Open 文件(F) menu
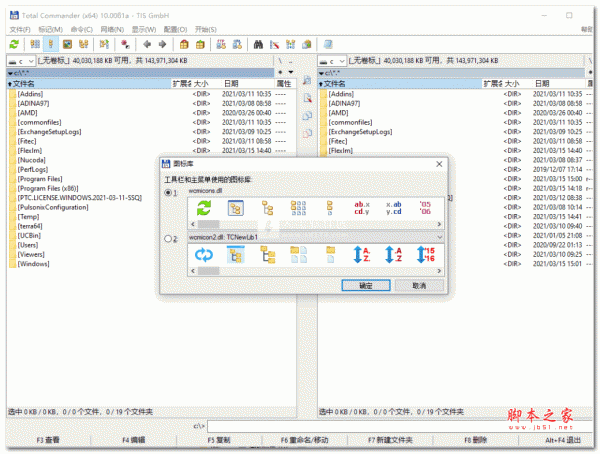The height and width of the screenshot is (454, 600). [x=20, y=29]
